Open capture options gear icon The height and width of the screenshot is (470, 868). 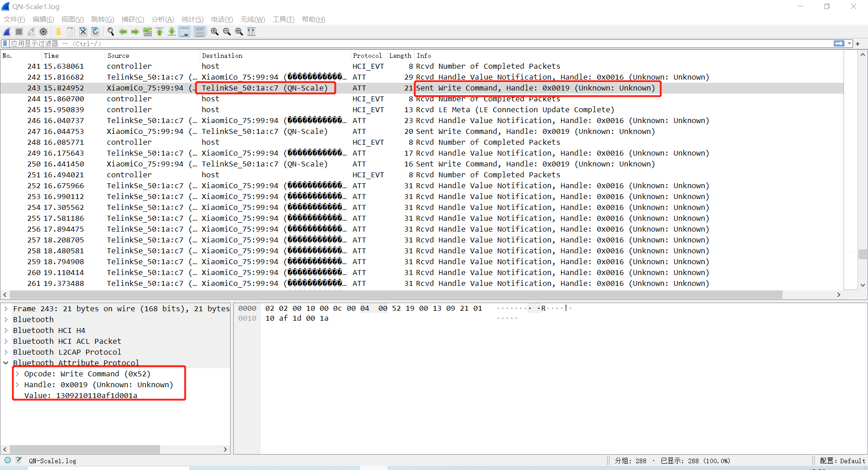[43, 32]
